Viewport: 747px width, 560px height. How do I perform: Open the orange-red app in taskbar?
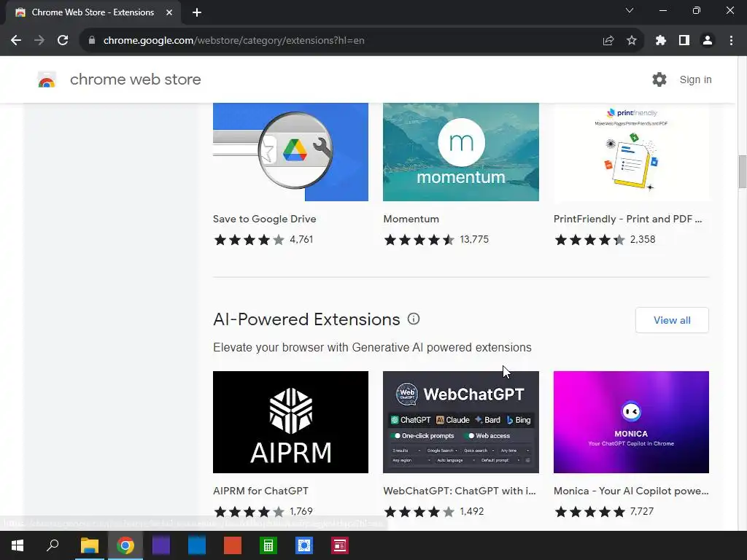[x=233, y=545]
